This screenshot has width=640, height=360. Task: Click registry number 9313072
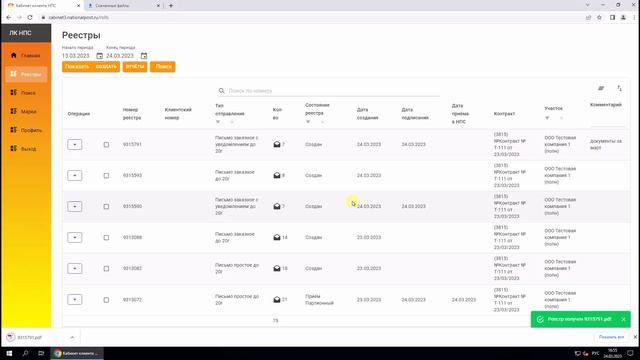click(132, 300)
